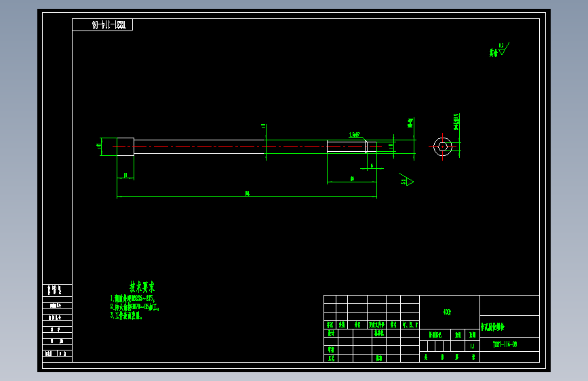Click the vertical thread diameter dimension right of the bolt
This screenshot has height=381, width=588.
click(x=410, y=123)
